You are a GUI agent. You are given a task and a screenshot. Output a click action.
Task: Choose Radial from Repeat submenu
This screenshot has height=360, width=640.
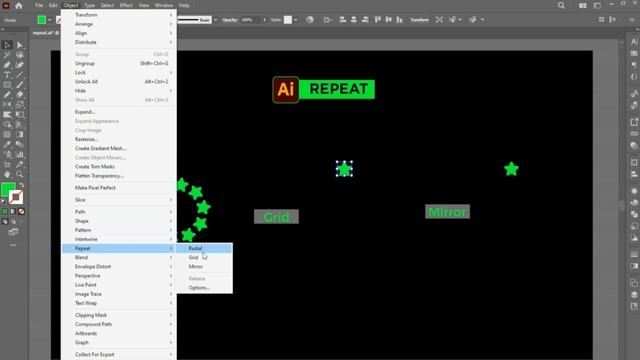pos(204,248)
